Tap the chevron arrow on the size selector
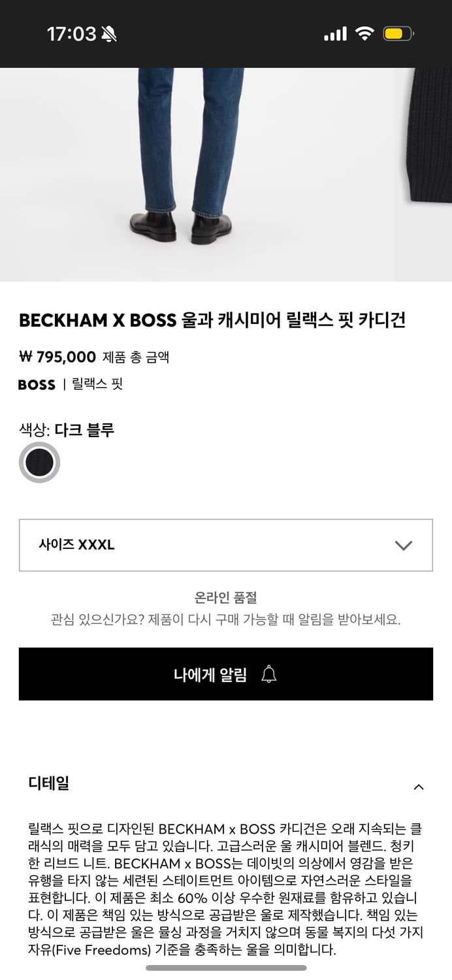 pos(404,545)
